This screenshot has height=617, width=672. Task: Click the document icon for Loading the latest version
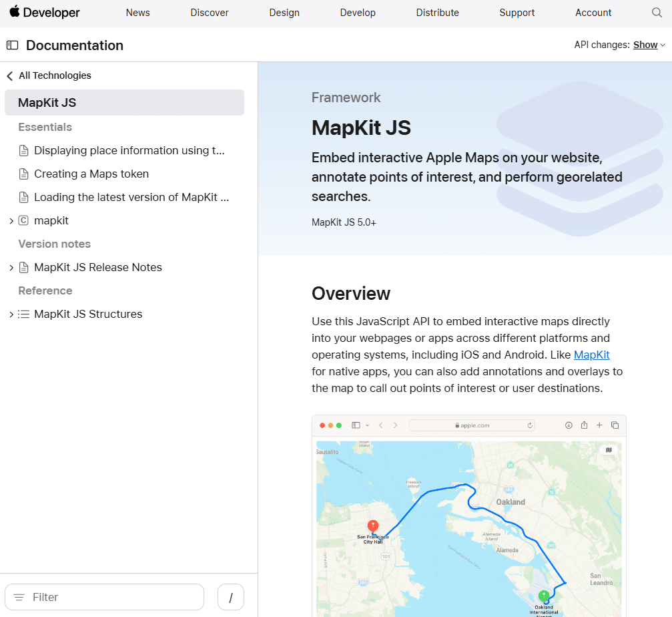[24, 197]
